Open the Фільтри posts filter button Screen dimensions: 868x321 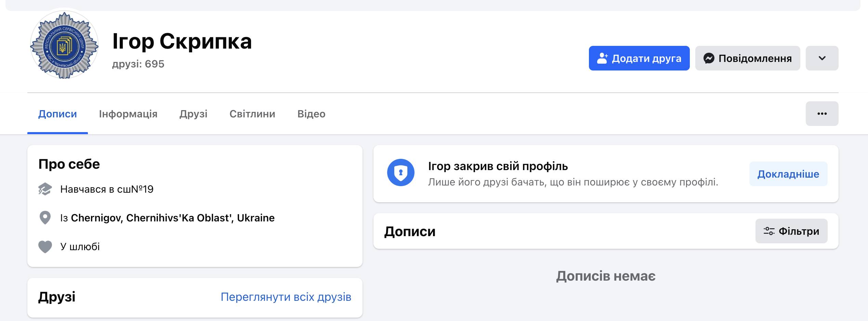pos(791,231)
